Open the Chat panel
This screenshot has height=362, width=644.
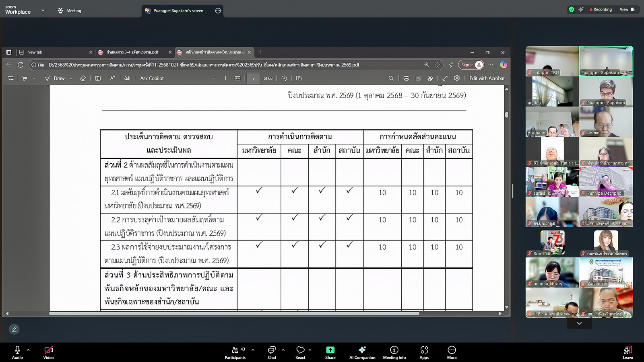click(272, 352)
